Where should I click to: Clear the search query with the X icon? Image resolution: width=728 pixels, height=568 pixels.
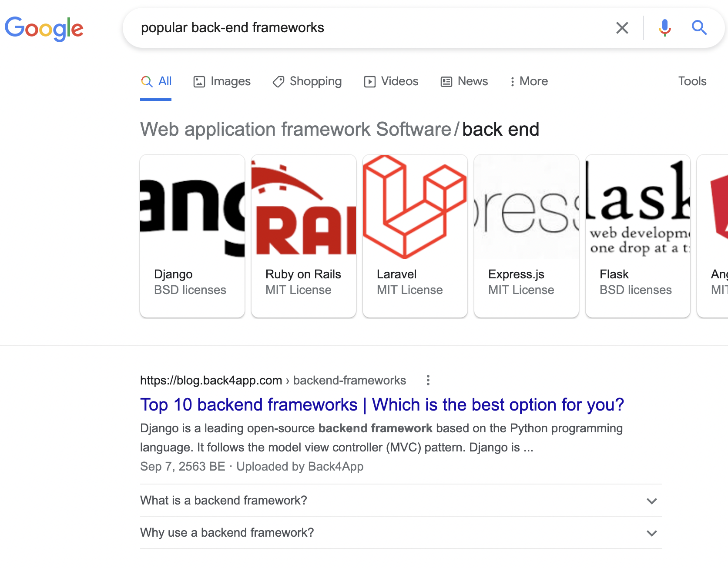click(622, 28)
